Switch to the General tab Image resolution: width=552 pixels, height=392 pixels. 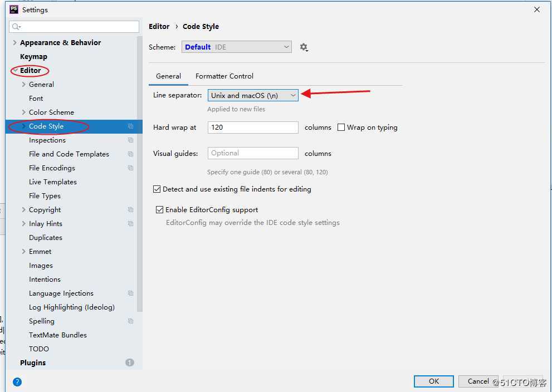coord(168,76)
